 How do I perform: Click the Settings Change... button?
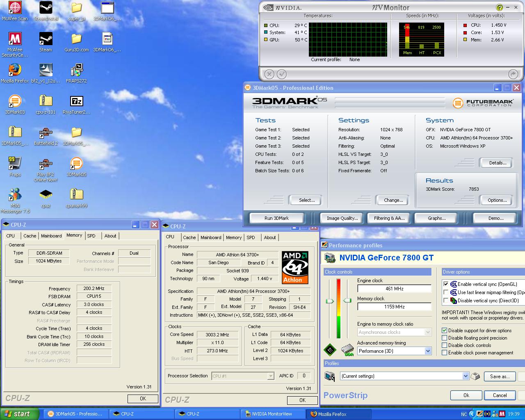coord(393,200)
